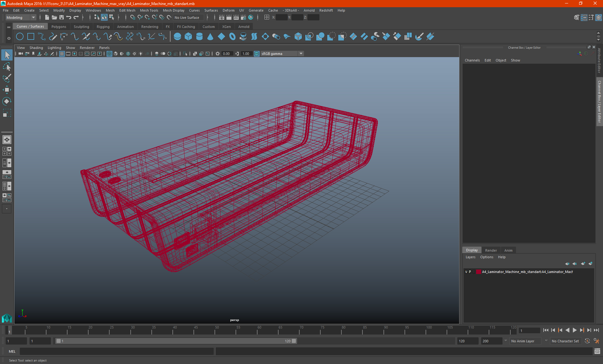Play animation forwards
This screenshot has height=364, width=603.
[574, 330]
